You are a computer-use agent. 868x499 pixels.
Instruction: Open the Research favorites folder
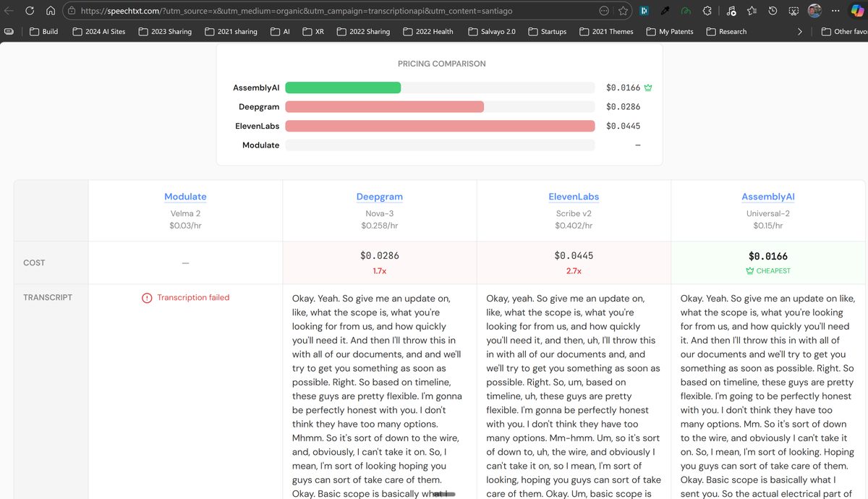tap(726, 32)
